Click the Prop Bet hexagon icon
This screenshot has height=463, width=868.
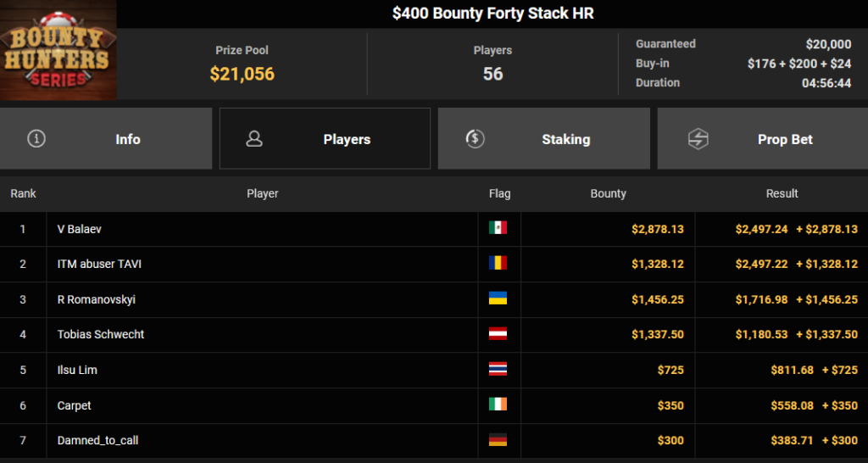698,139
